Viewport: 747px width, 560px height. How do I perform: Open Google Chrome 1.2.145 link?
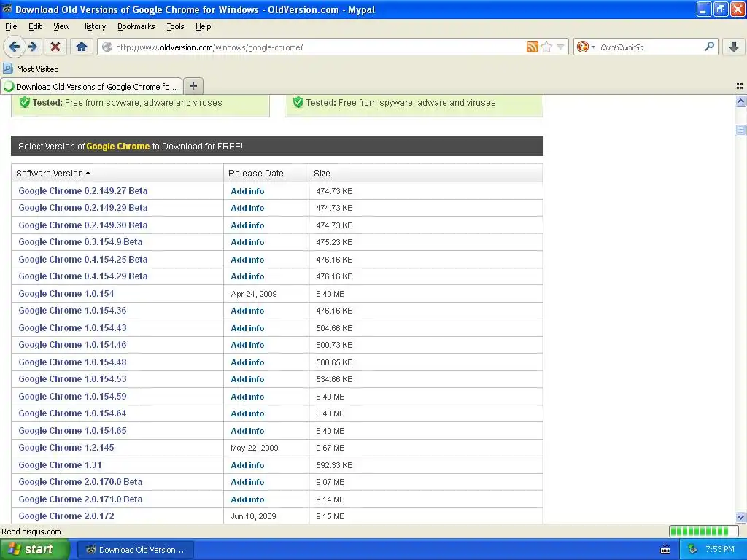tap(66, 448)
